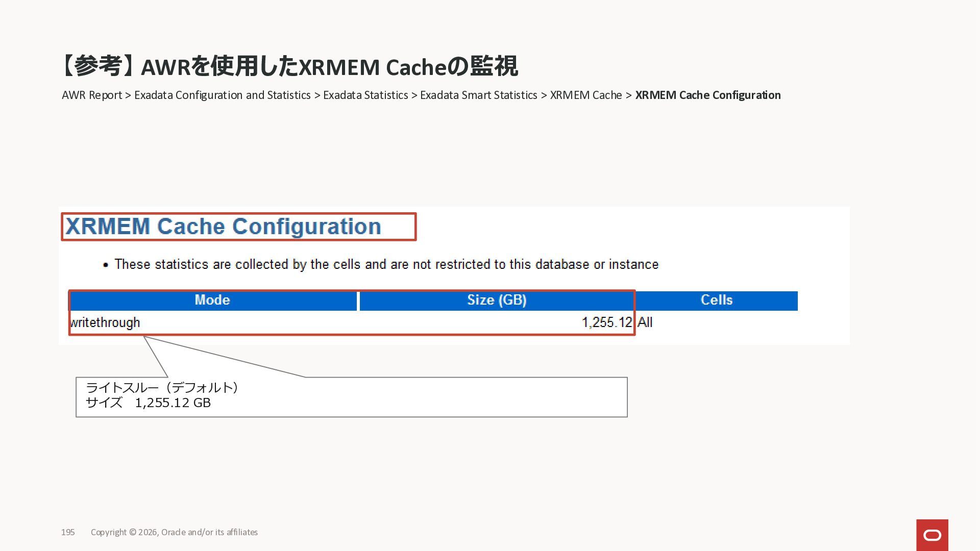Click the callout line reading サイズ 1,255.12 GB
980x551 pixels.
click(x=148, y=403)
